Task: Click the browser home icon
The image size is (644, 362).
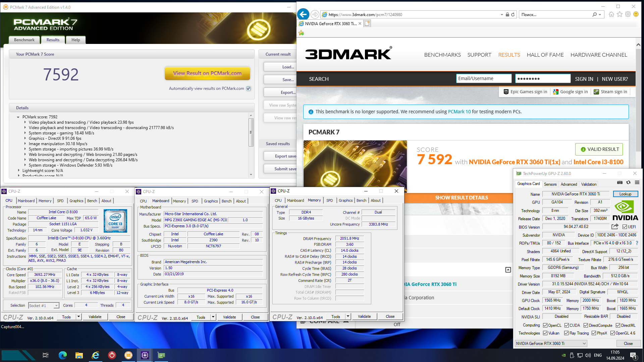Action: (611, 14)
